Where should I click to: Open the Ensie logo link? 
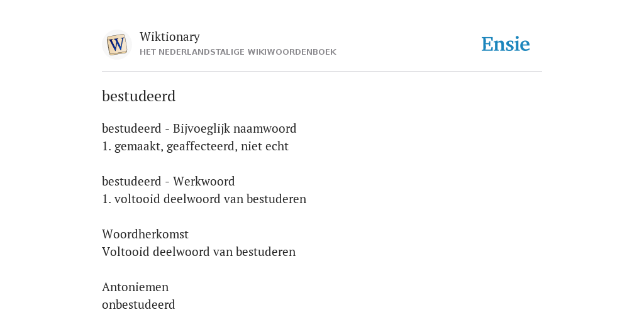[x=506, y=44]
